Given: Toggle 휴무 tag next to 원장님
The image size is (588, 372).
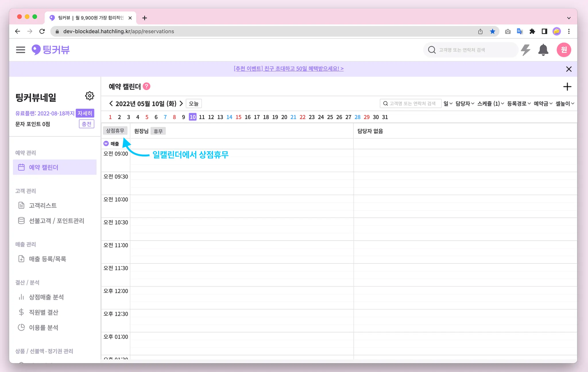Looking at the screenshot, I should click(158, 131).
